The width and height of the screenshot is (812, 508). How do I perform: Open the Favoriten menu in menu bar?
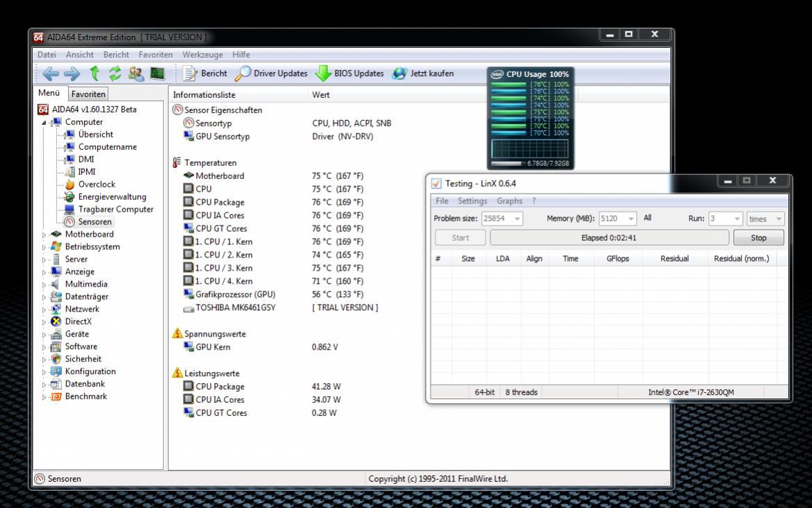(156, 54)
